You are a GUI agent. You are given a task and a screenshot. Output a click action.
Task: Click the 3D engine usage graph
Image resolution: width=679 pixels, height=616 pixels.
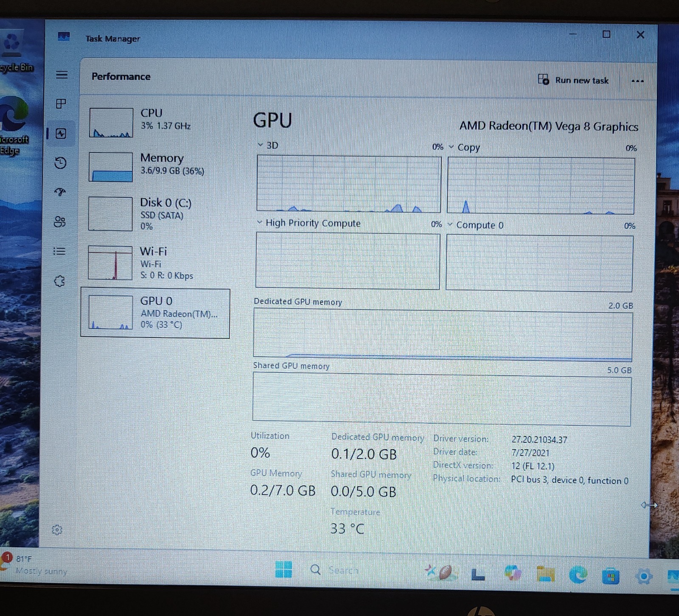tap(349, 184)
